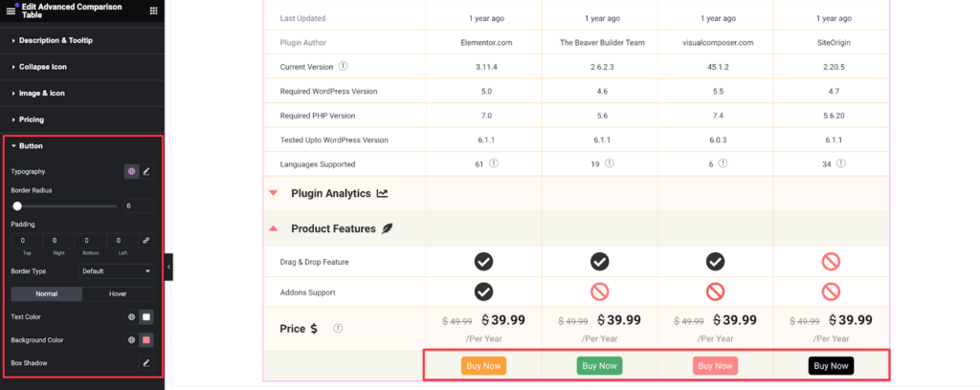This screenshot has width=980, height=390.
Task: Open the Background Color pink swatch
Action: click(146, 340)
